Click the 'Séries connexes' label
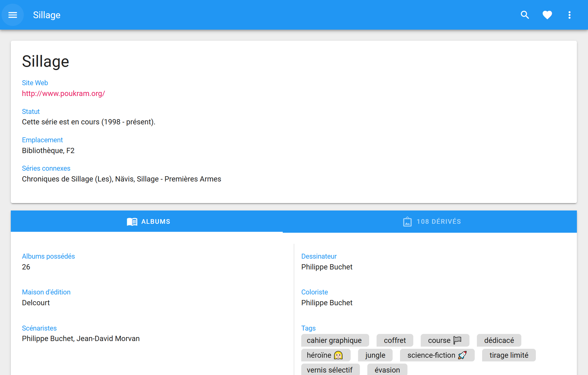Image resolution: width=588 pixels, height=375 pixels. point(46,168)
